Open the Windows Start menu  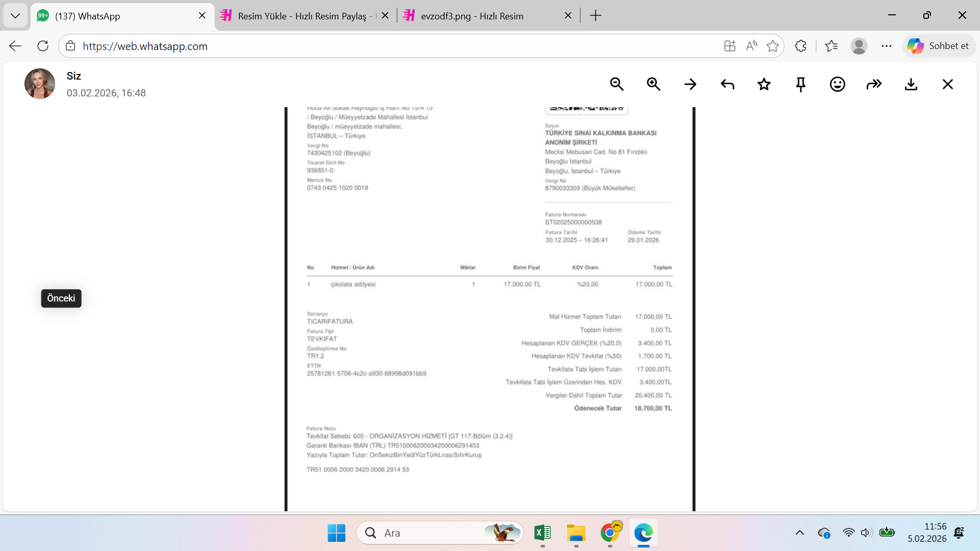coord(336,533)
